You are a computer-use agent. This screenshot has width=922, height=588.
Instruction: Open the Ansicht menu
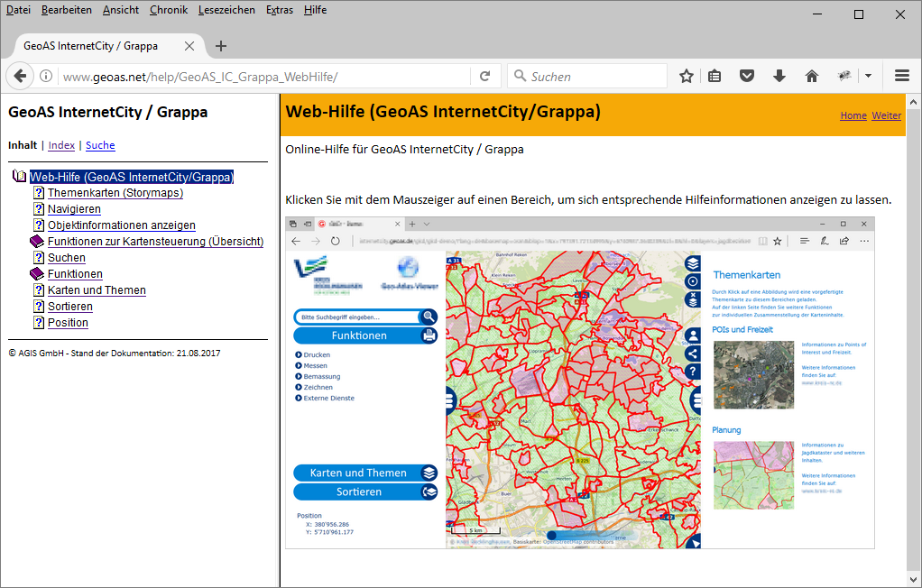point(121,10)
